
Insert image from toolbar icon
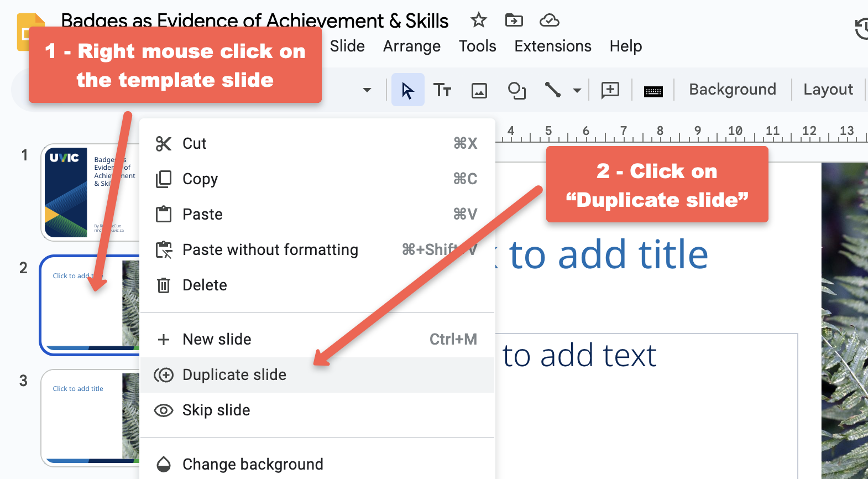tap(479, 90)
